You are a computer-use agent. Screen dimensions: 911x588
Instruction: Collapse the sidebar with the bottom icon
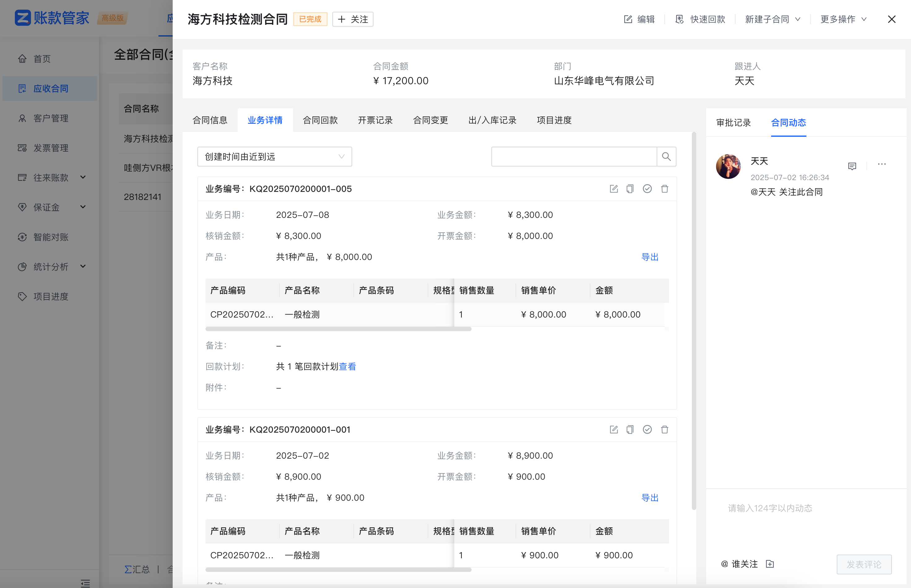85,583
